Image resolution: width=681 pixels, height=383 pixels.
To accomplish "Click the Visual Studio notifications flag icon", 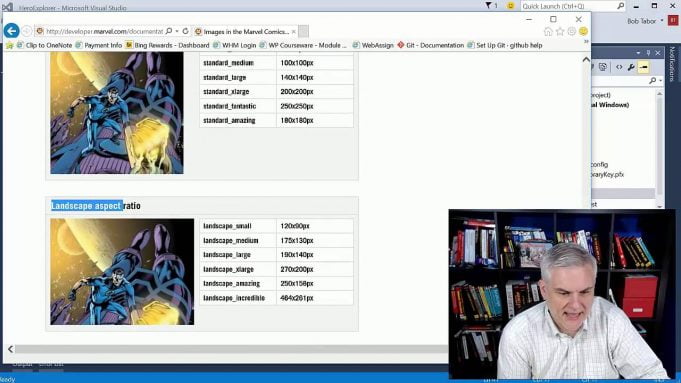I will tap(489, 6).
